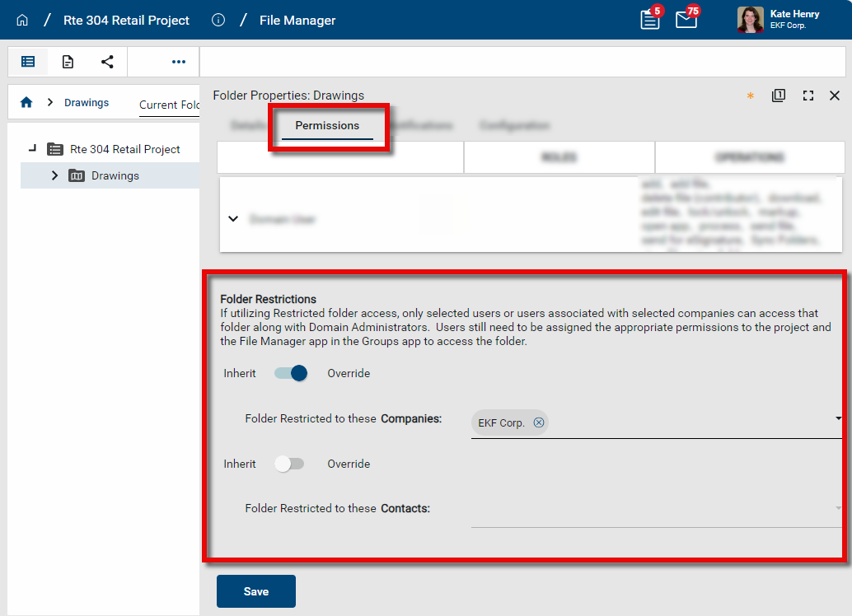Image resolution: width=852 pixels, height=616 pixels.
Task: Click the Drawings breadcrumb link
Action: (87, 103)
